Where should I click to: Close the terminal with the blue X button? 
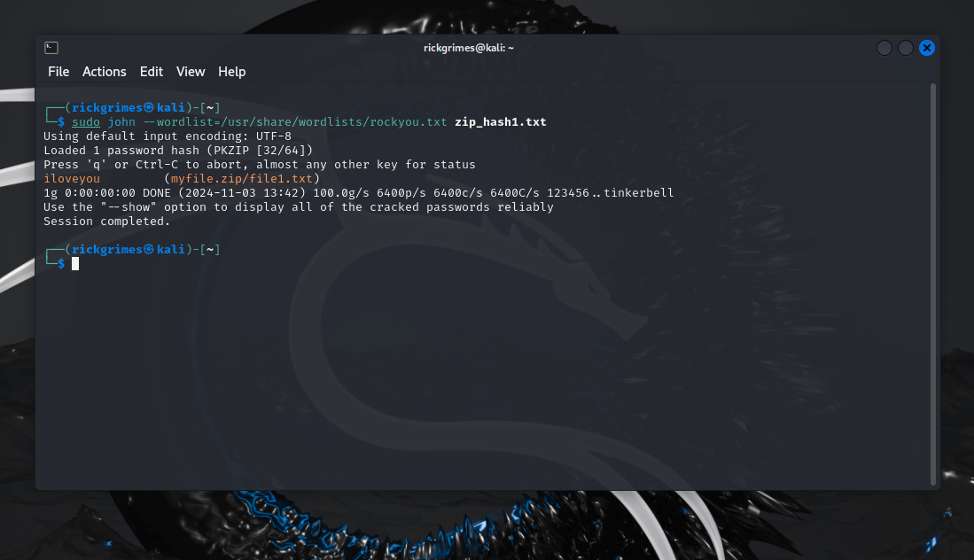coord(926,48)
